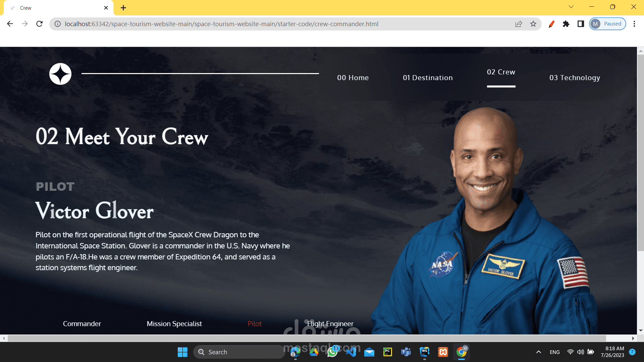Open Chrome three-dot menu
The image size is (644, 362).
point(634,24)
